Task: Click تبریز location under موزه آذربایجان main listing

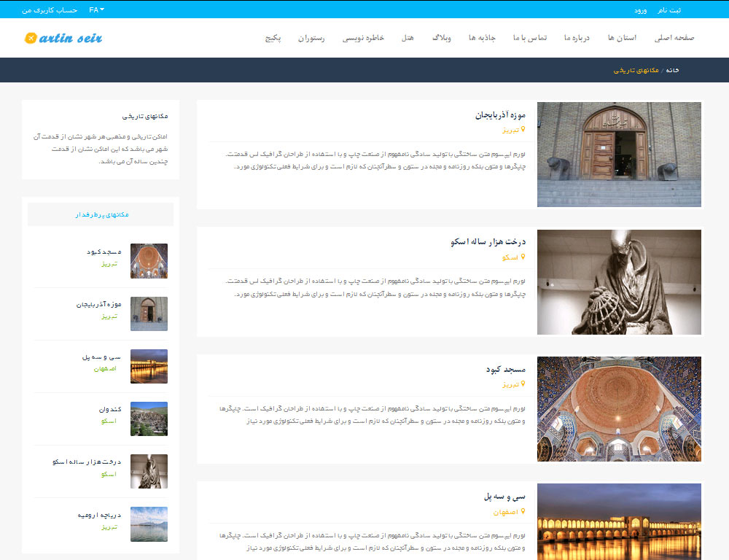Action: pos(510,131)
